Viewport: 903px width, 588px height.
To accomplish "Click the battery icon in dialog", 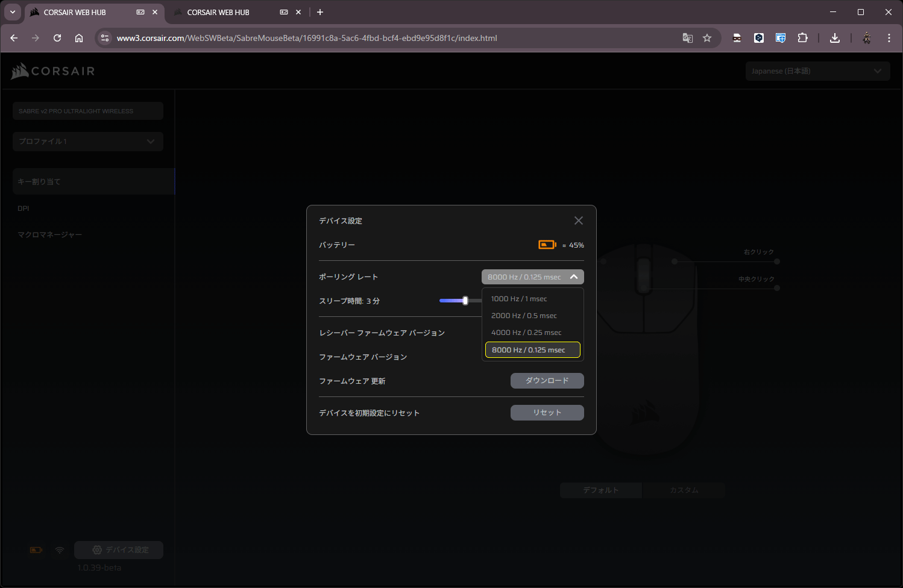I will click(547, 245).
